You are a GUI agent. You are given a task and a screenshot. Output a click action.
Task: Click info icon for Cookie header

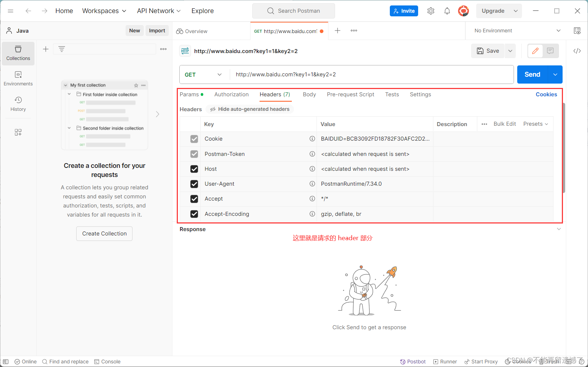click(x=312, y=139)
